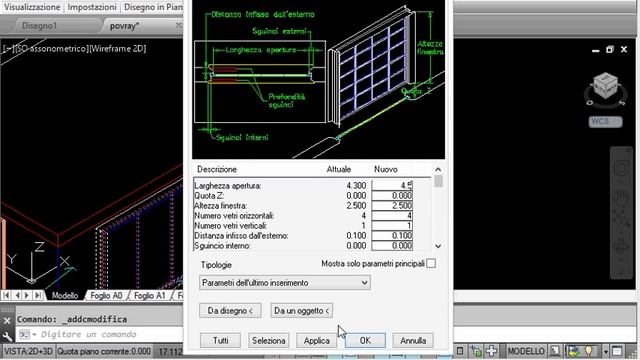Click the Seleziona button
This screenshot has height=360, width=640.
pyautogui.click(x=269, y=340)
